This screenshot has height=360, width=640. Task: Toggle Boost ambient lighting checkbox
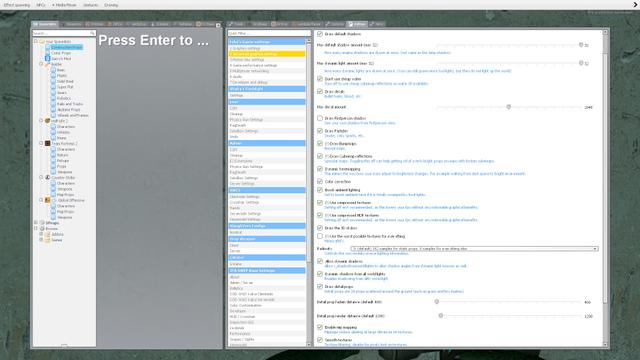click(320, 190)
